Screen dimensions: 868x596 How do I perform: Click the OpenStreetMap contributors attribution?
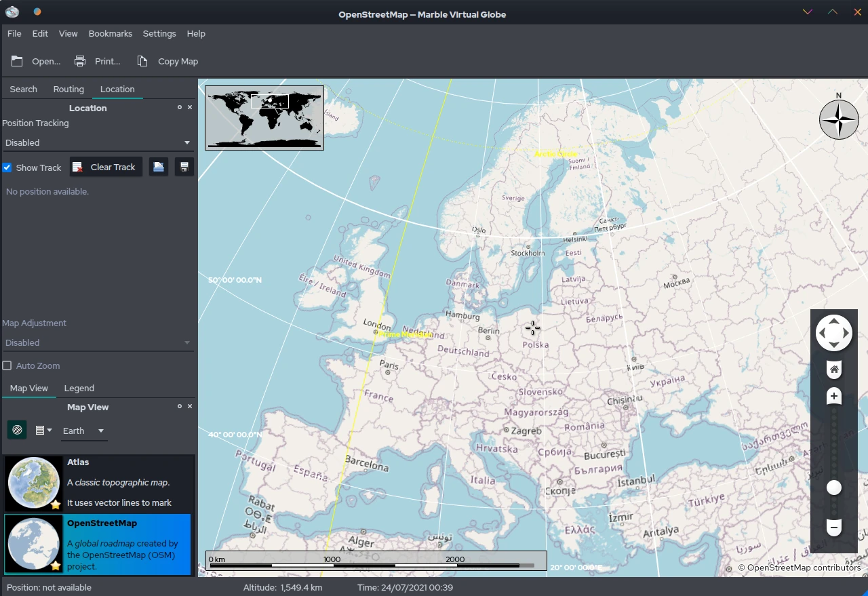tap(799, 568)
